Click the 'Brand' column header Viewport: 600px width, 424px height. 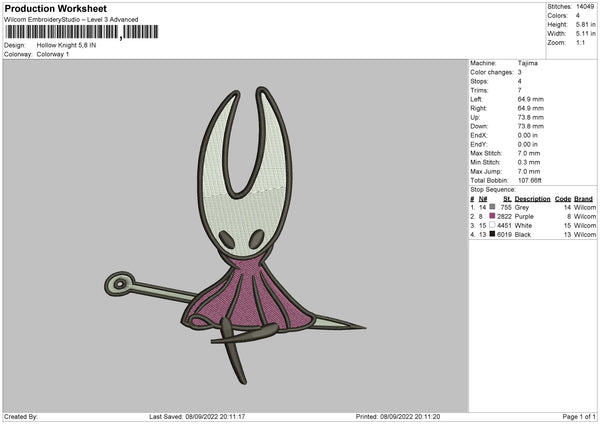click(584, 199)
